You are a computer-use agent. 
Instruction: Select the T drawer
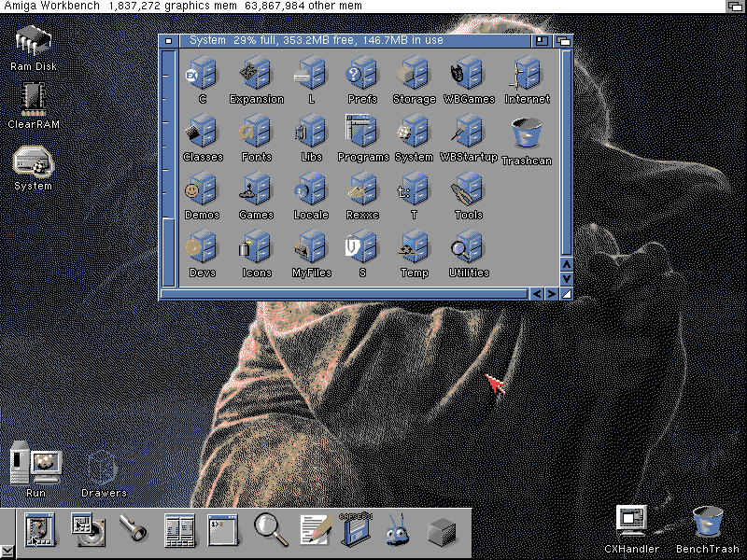click(414, 190)
